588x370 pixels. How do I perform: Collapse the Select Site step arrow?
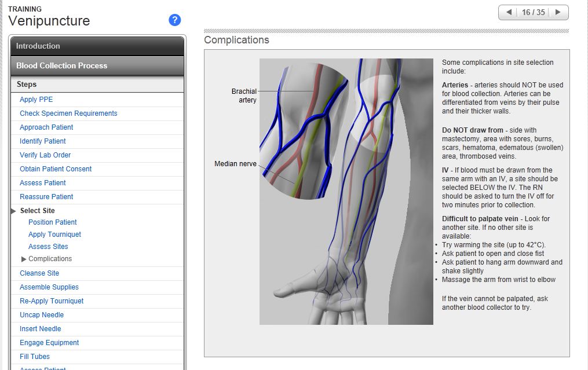pos(14,211)
